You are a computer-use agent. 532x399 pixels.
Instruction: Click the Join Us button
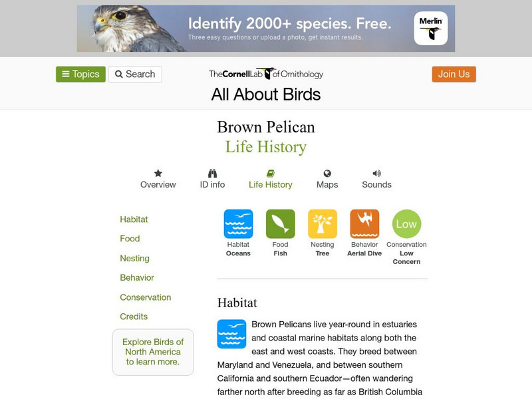click(x=454, y=74)
